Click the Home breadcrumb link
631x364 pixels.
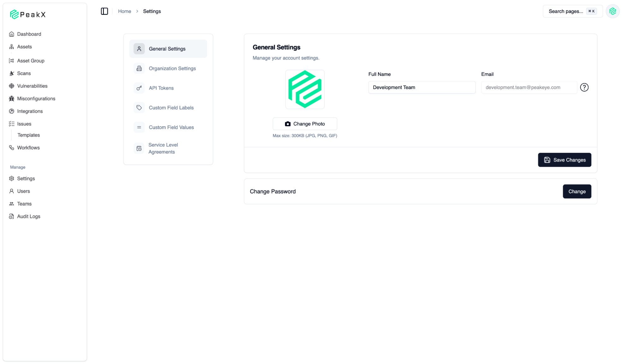(124, 11)
